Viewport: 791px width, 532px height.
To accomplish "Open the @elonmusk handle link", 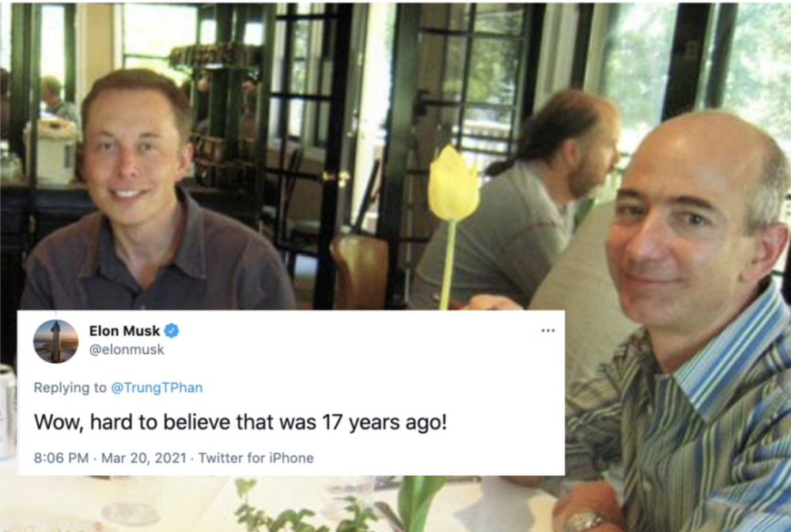I will [x=127, y=349].
